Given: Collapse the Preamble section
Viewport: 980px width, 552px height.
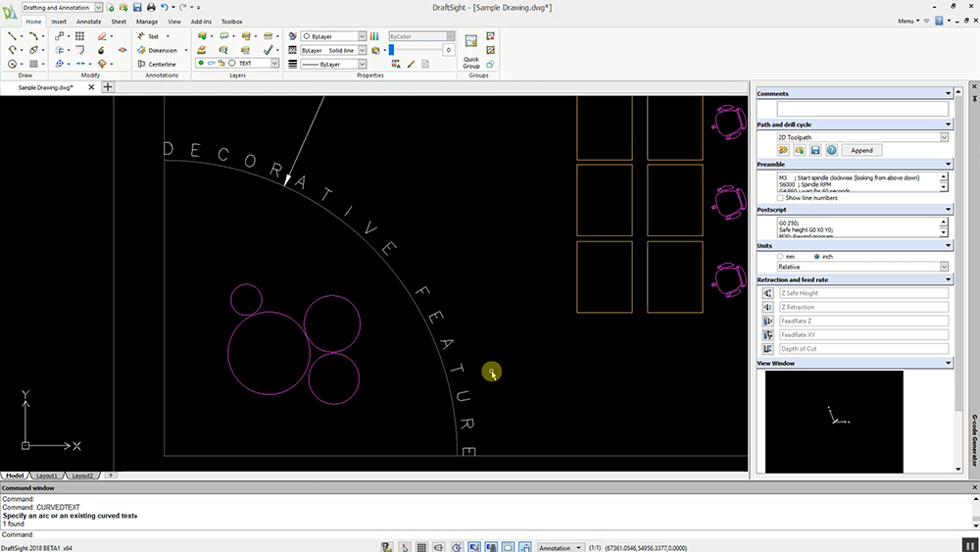Looking at the screenshot, I should click(948, 164).
